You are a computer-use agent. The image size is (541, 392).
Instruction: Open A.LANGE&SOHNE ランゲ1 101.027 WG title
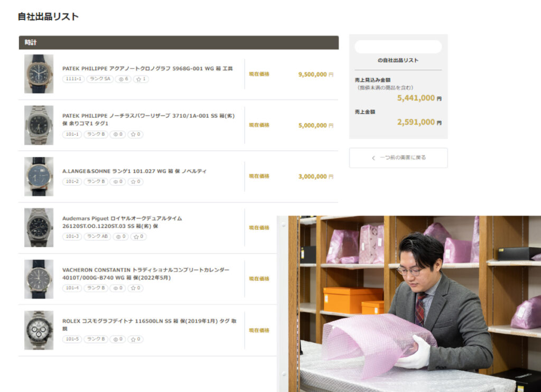tap(134, 171)
